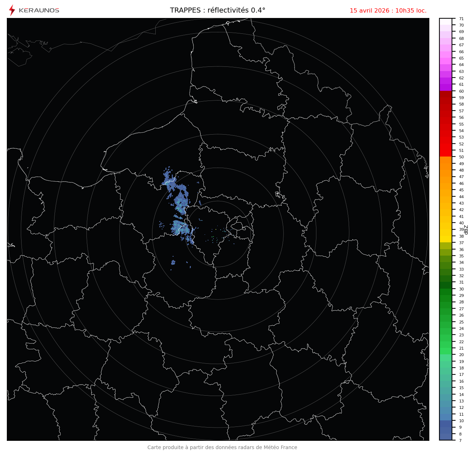
Task: Pick the orange band of the colorbar
Action: tap(446, 172)
